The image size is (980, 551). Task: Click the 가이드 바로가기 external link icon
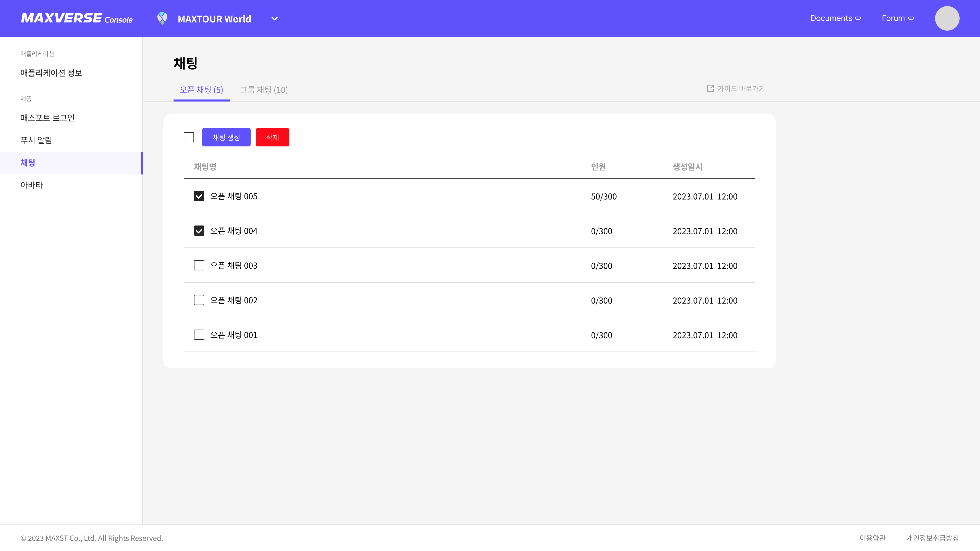coord(710,88)
